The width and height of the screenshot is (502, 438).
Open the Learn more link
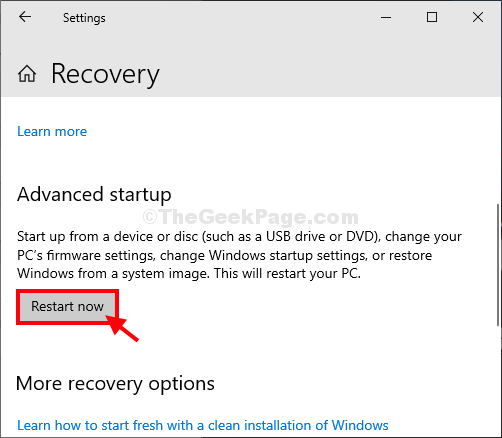[52, 131]
